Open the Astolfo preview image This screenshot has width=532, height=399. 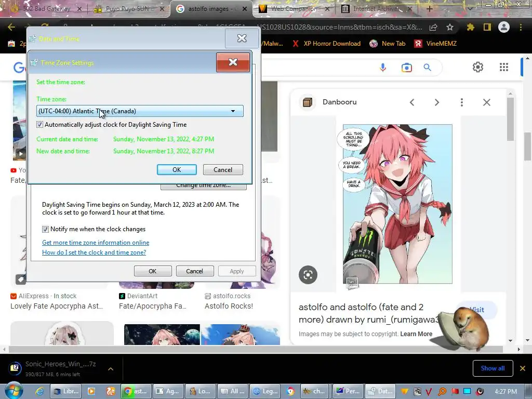[397, 204]
